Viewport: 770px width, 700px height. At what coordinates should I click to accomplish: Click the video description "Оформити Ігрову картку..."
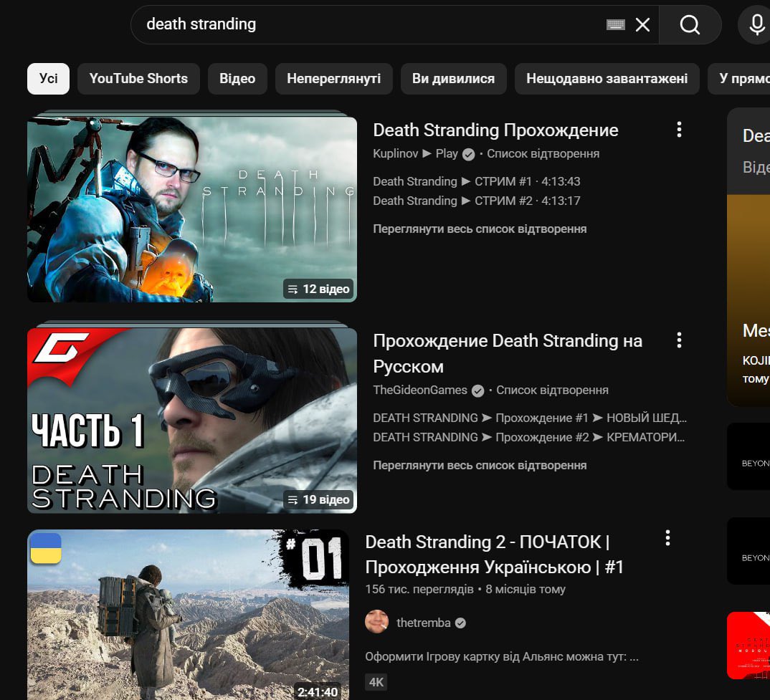[x=501, y=657]
